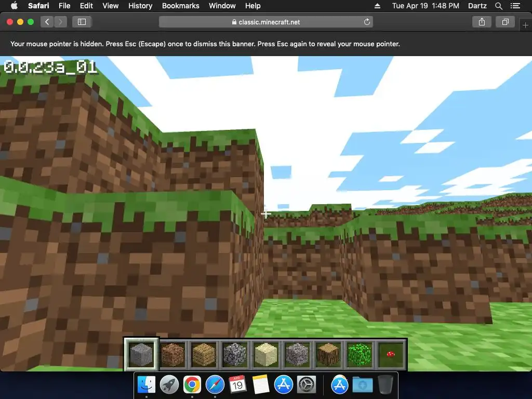Close the Safari window

point(10,22)
